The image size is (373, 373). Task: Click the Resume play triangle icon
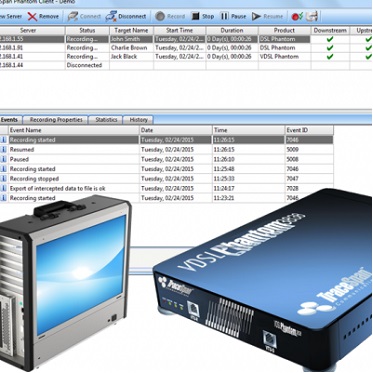point(256,16)
